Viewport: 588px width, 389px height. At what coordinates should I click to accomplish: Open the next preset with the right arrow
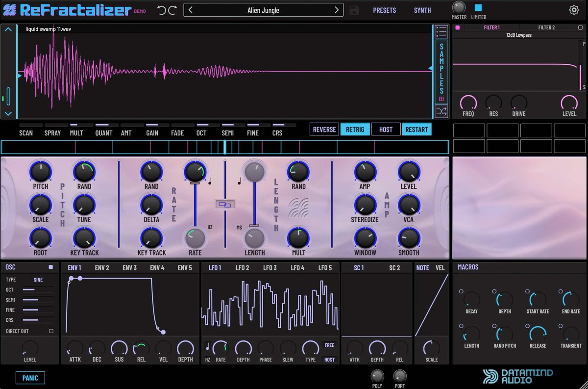338,9
